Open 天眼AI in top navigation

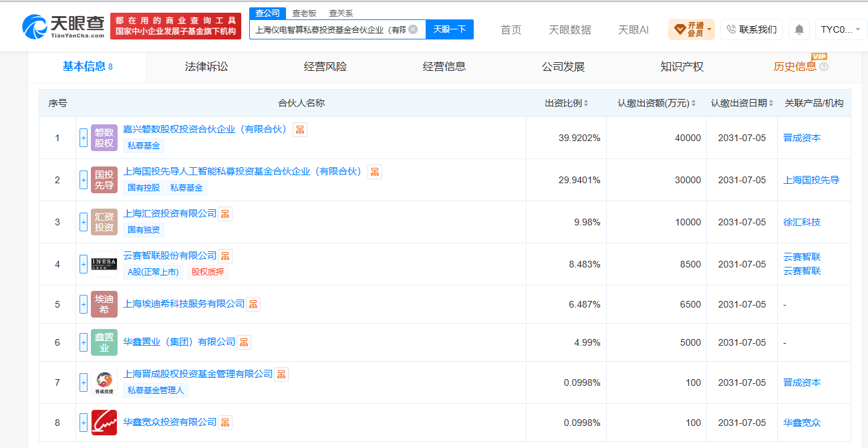pyautogui.click(x=633, y=29)
